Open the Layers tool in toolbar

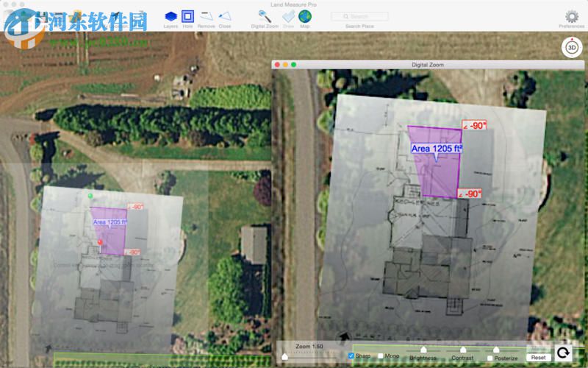(x=171, y=17)
